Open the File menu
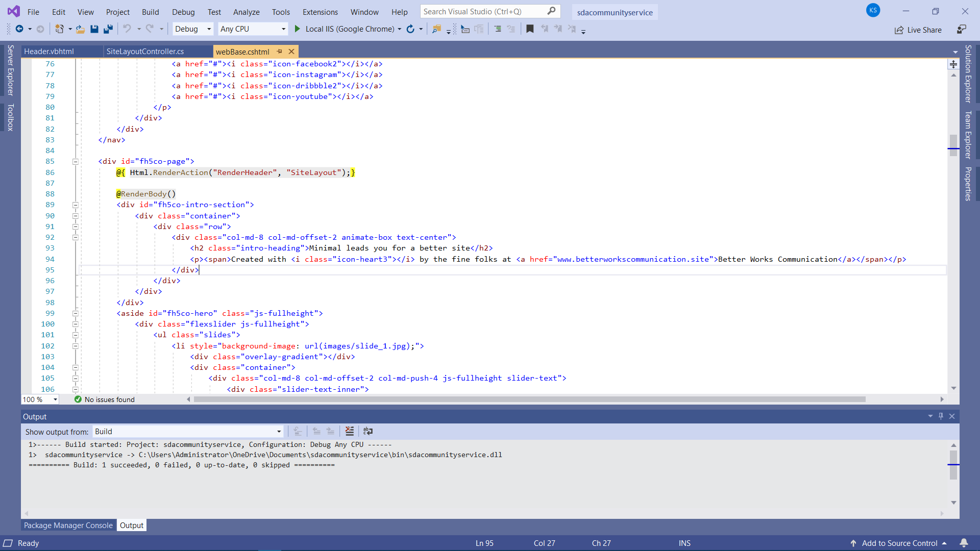 [x=33, y=12]
